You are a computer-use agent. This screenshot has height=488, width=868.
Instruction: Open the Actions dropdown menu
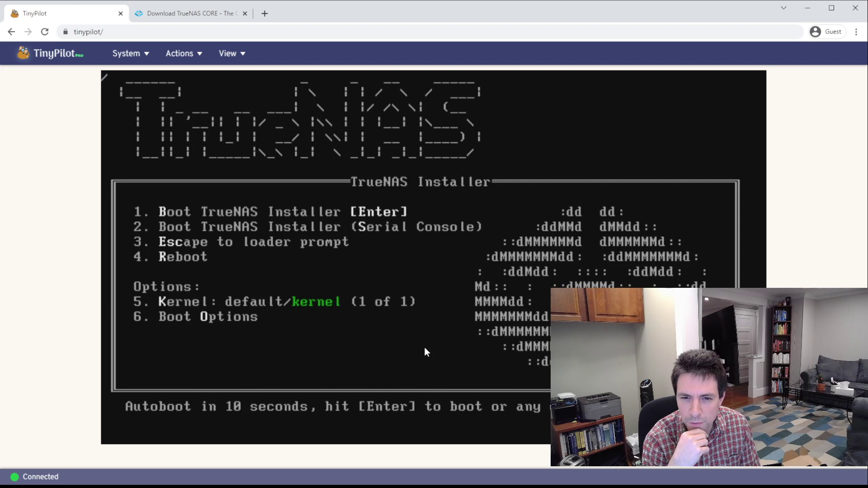click(184, 53)
